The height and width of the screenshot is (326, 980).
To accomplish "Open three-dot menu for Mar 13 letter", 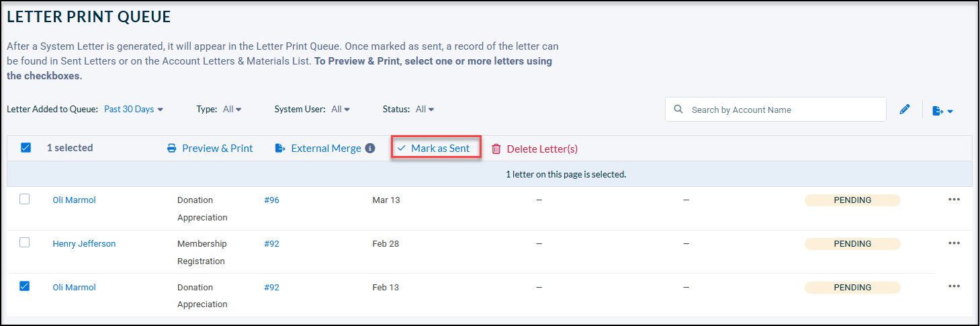I will pyautogui.click(x=954, y=200).
